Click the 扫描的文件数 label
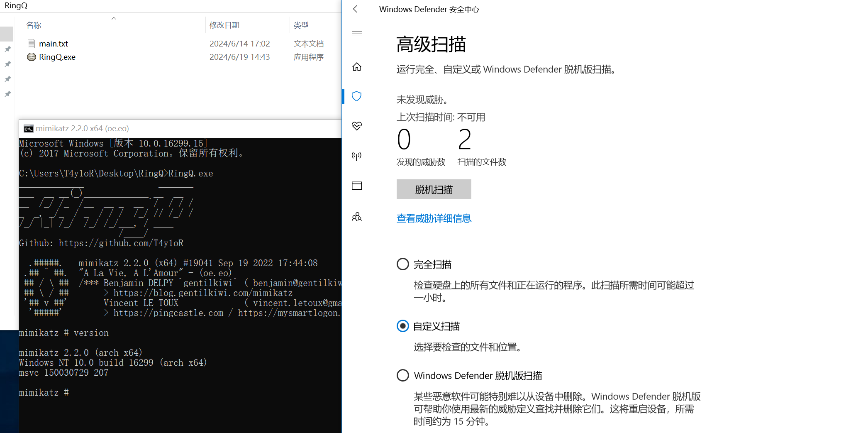The image size is (868, 433). (482, 162)
